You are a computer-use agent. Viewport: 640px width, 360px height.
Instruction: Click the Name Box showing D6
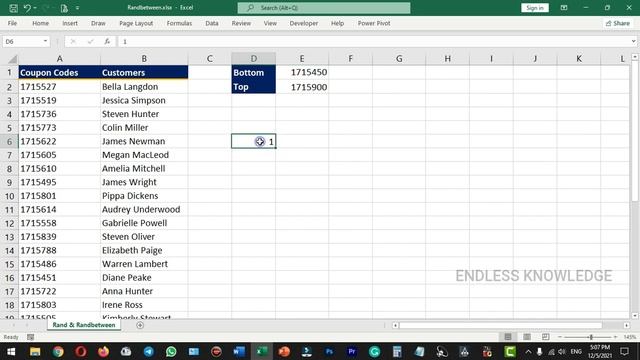tap(22, 41)
